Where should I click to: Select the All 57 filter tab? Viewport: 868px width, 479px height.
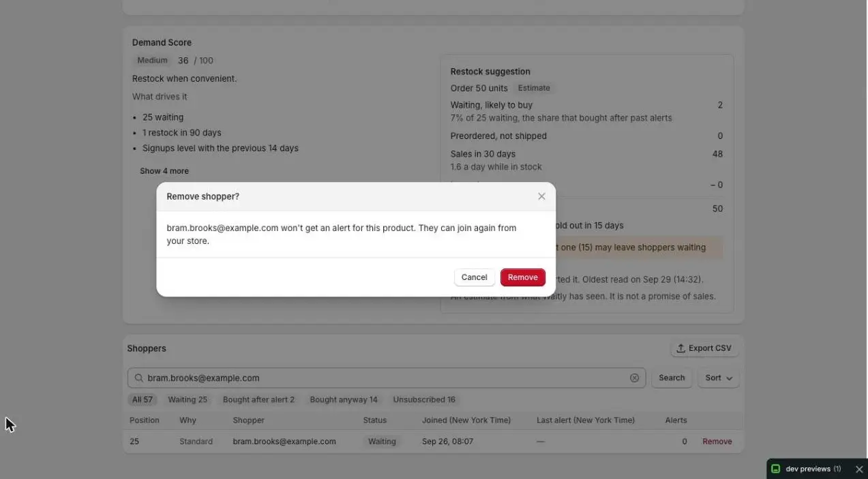tap(143, 400)
